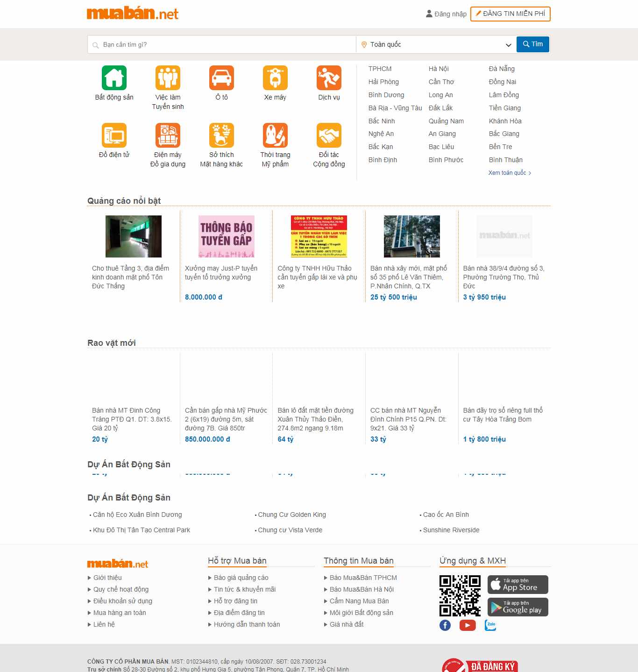Open Xem toàn quốc listing
The height and width of the screenshot is (672, 638).
pyautogui.click(x=508, y=172)
